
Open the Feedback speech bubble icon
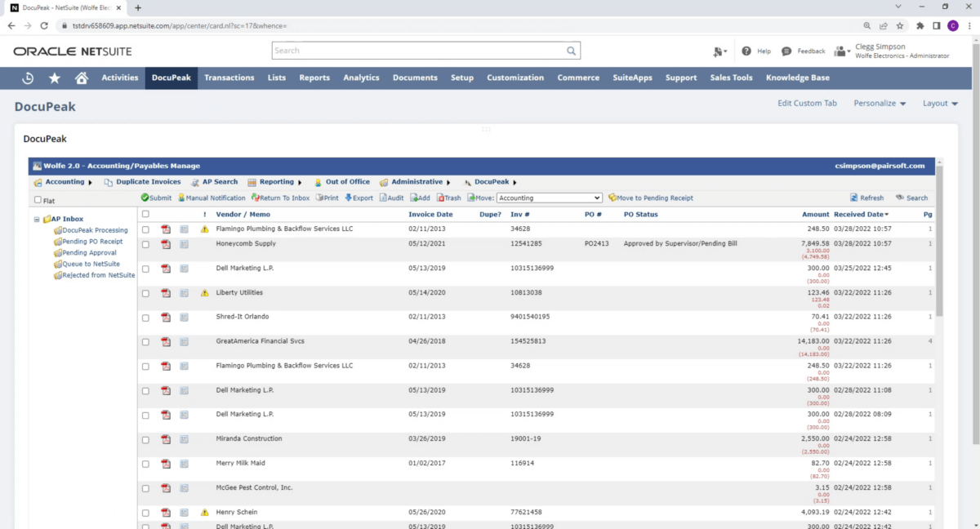pyautogui.click(x=786, y=51)
